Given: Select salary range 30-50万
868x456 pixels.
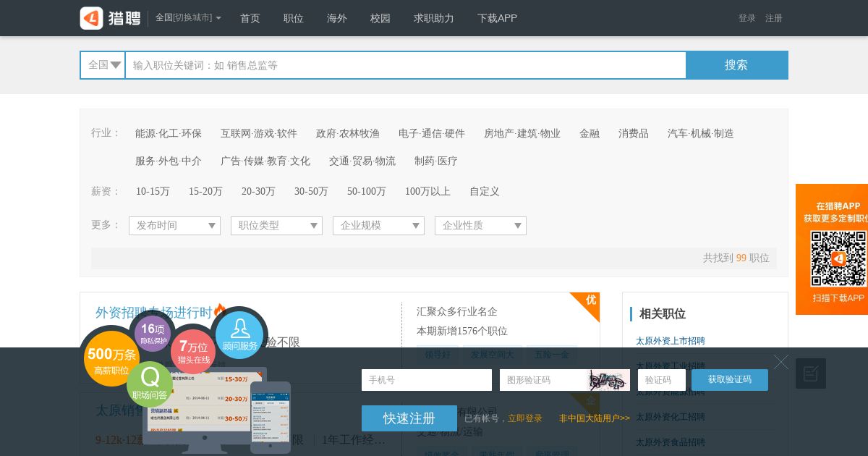Looking at the screenshot, I should 311,191.
